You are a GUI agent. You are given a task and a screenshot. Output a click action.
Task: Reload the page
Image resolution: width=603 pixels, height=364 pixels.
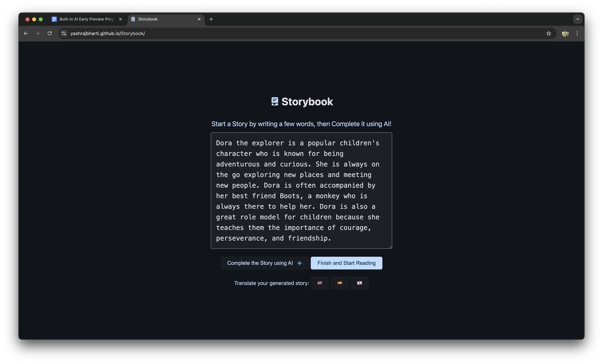click(x=50, y=34)
